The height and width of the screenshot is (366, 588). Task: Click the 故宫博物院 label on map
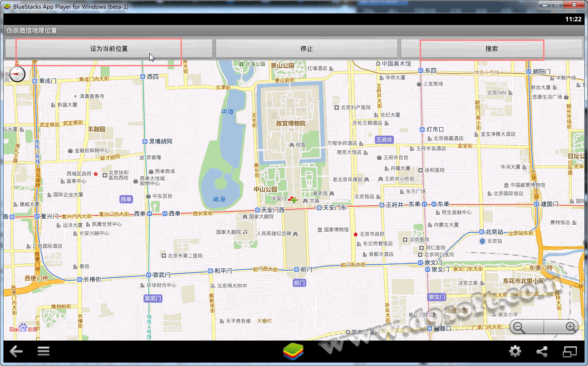coord(290,124)
